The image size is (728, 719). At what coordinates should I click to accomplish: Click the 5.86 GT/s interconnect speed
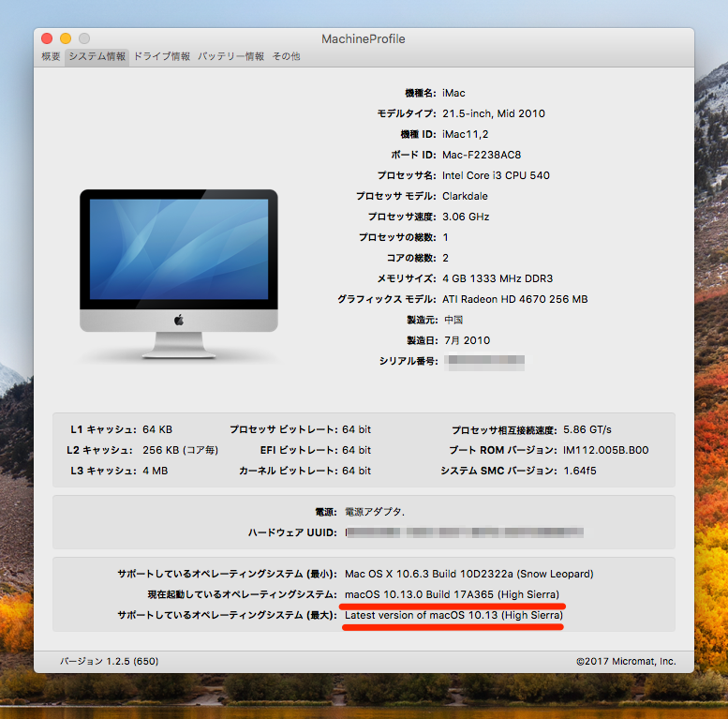pos(587,429)
